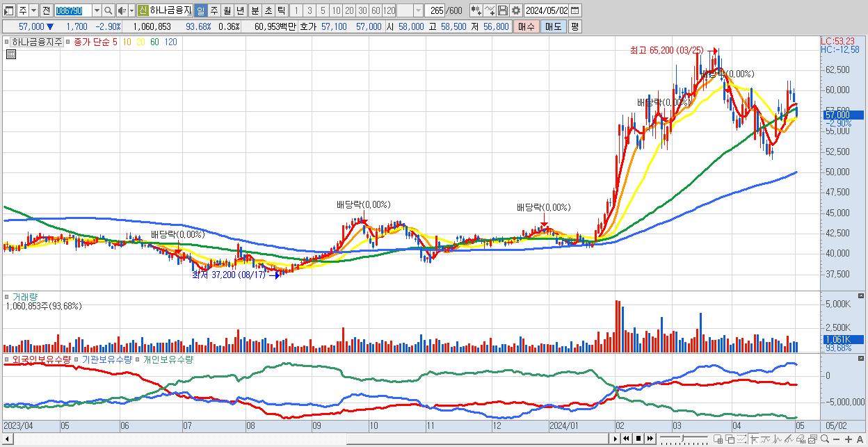Screen dimensions: 868x447
Task: Select the 120 interval preset button
Action: tap(389, 10)
